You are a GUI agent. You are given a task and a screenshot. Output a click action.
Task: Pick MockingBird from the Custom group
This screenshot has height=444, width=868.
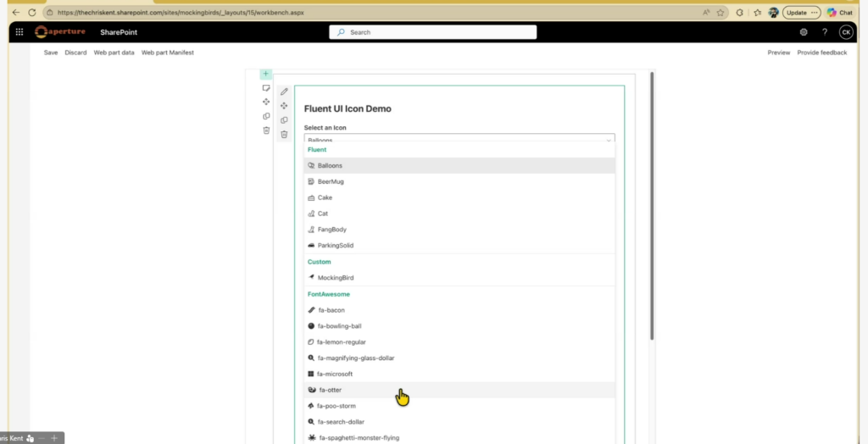pyautogui.click(x=335, y=278)
